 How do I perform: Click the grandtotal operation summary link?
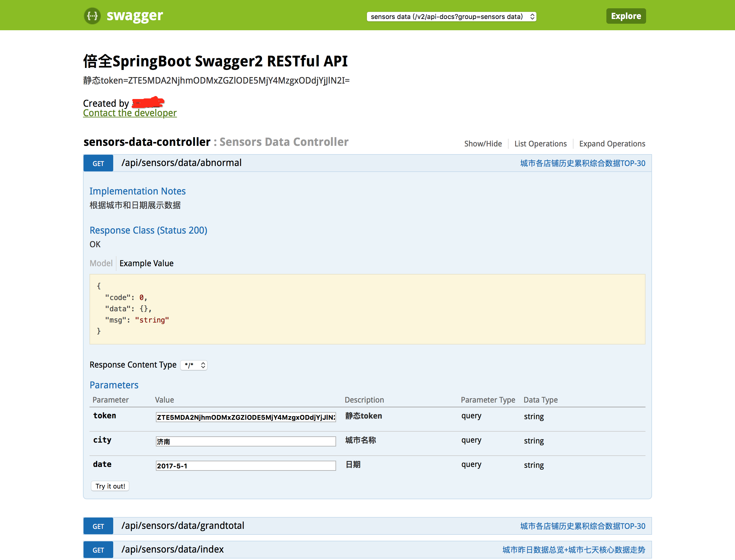tap(583, 526)
